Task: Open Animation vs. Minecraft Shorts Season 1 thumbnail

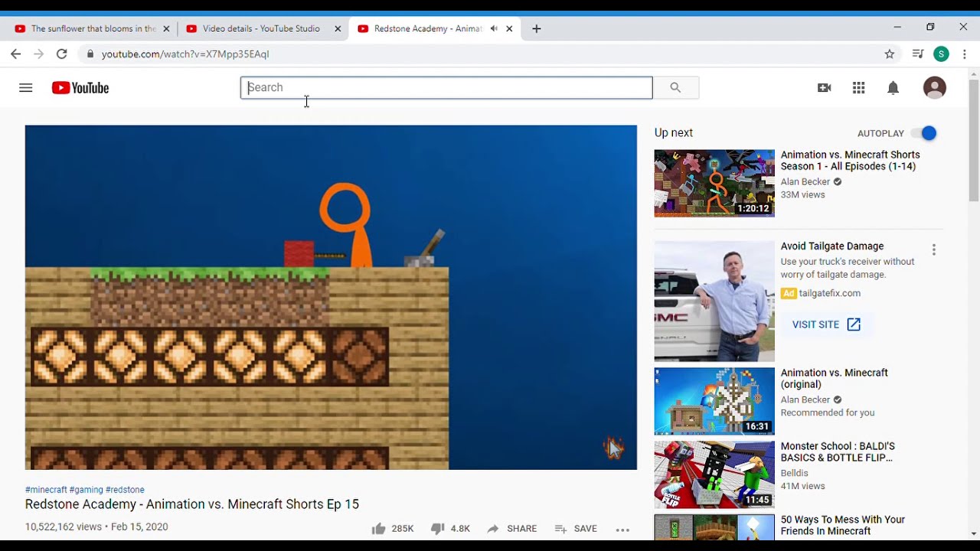Action: [x=714, y=184]
